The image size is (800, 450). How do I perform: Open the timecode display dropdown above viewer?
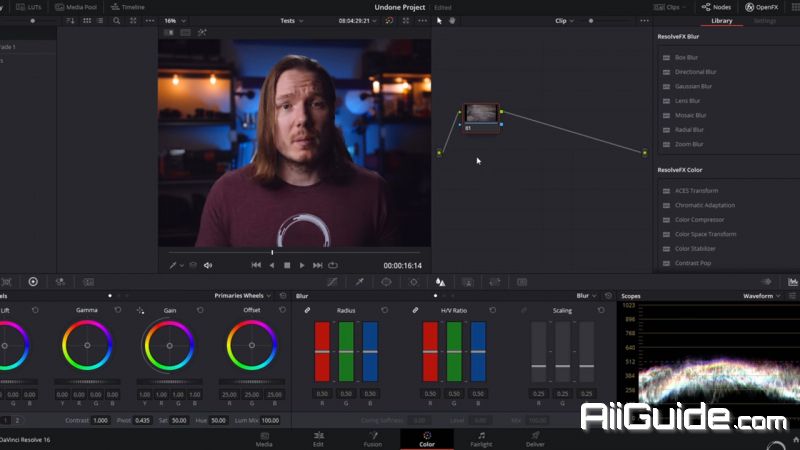[357, 21]
